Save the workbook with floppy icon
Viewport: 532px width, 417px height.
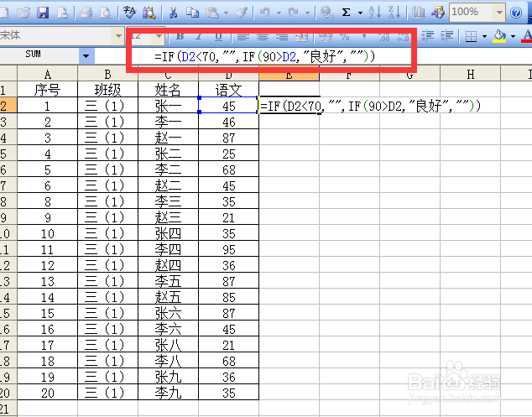click(x=43, y=13)
